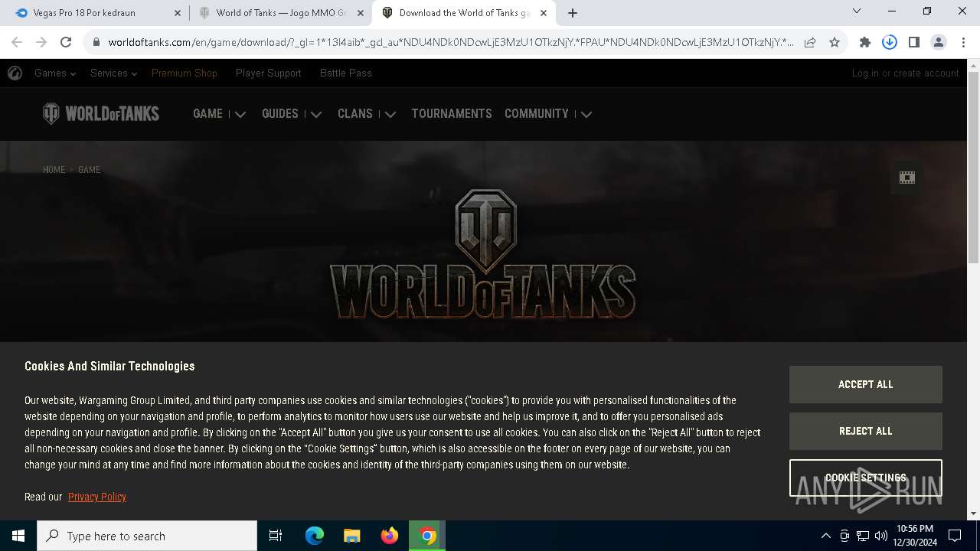Click the create account link
Viewport: 980px width, 551px height.
[926, 73]
